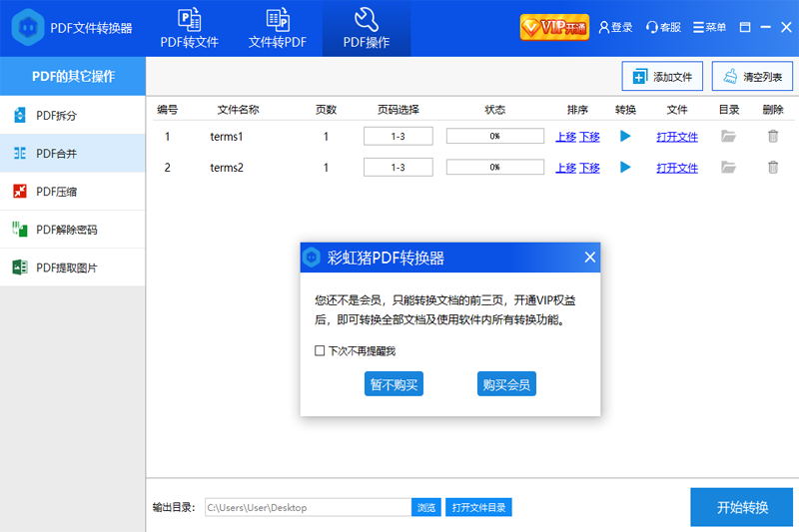Click the 购买会员 button

[506, 384]
